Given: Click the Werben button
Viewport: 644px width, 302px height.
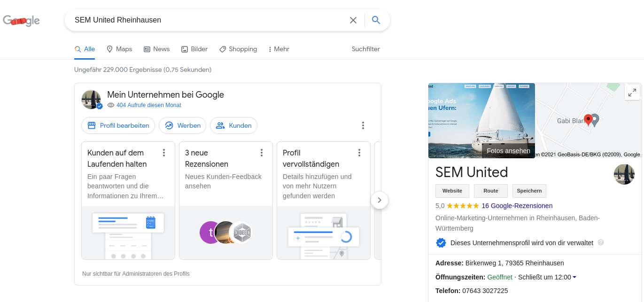Looking at the screenshot, I should (x=182, y=125).
